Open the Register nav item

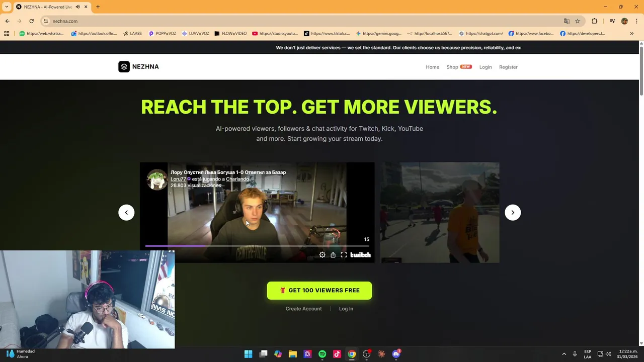508,67
